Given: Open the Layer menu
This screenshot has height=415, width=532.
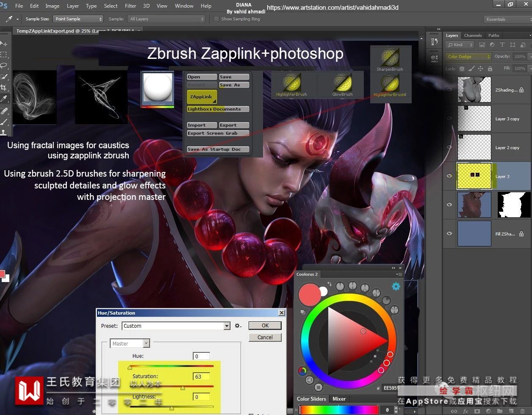Looking at the screenshot, I should [x=73, y=6].
